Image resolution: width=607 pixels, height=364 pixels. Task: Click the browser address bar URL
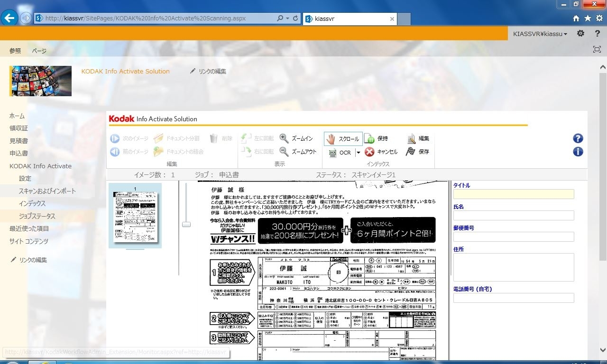[x=145, y=18]
